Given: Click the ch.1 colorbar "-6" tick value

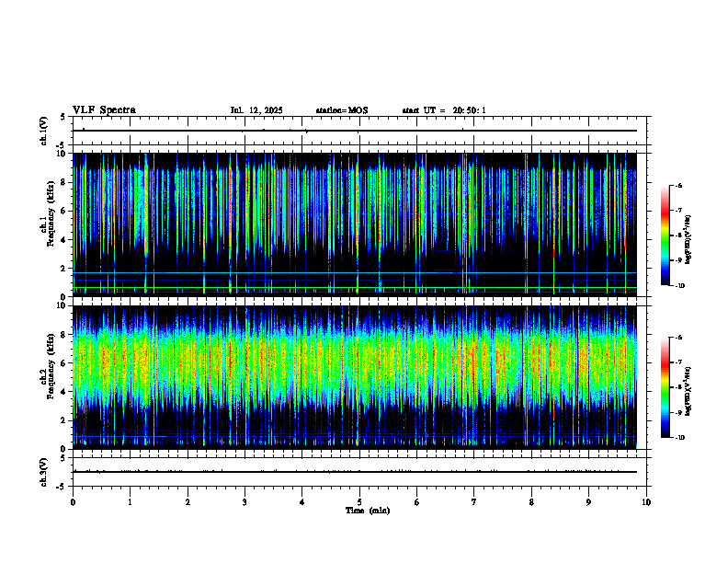Looking at the screenshot, I should point(678,185).
